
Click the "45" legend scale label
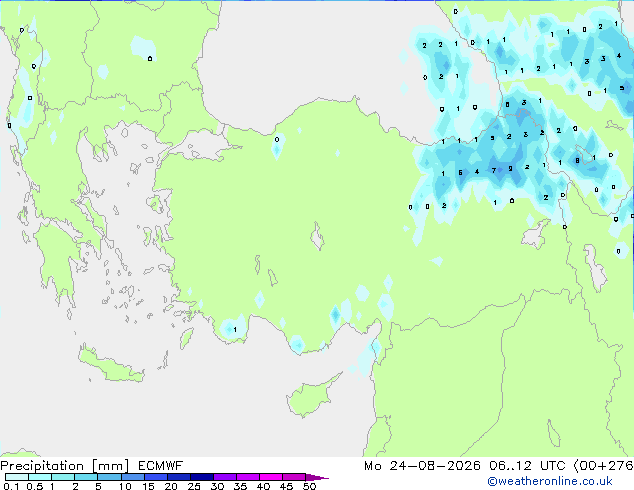286,486
